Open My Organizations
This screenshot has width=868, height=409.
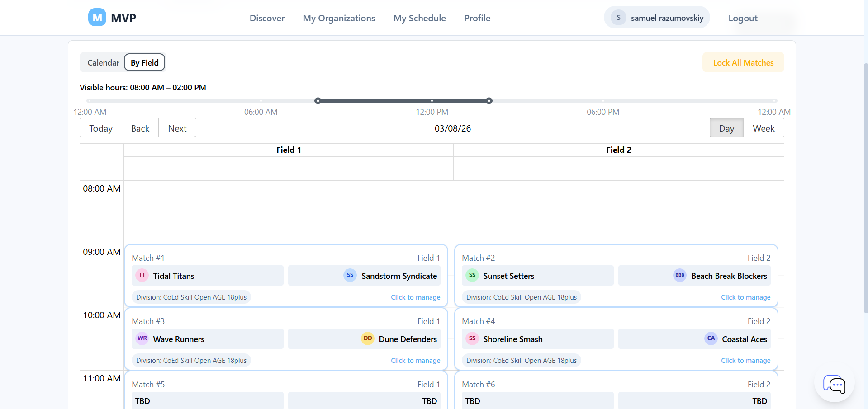(339, 18)
